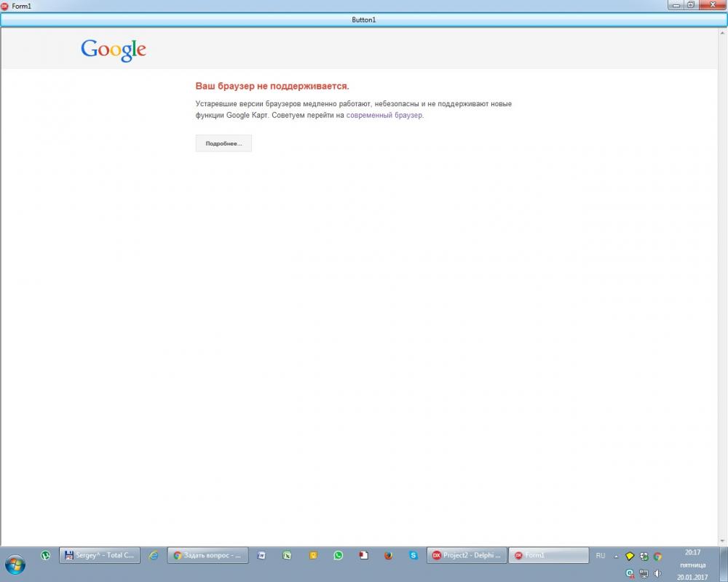
Task: Open the taskbar clock and date
Action: (x=692, y=565)
